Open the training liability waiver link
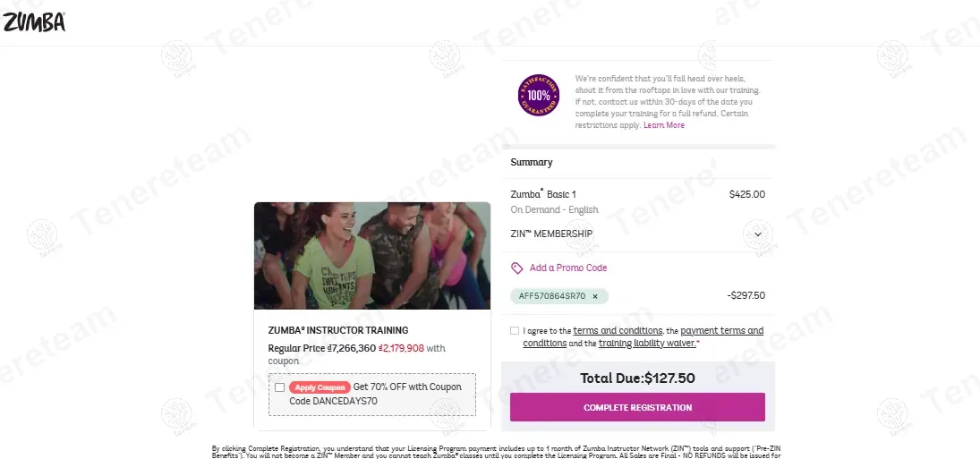The image size is (980, 459). [x=647, y=343]
